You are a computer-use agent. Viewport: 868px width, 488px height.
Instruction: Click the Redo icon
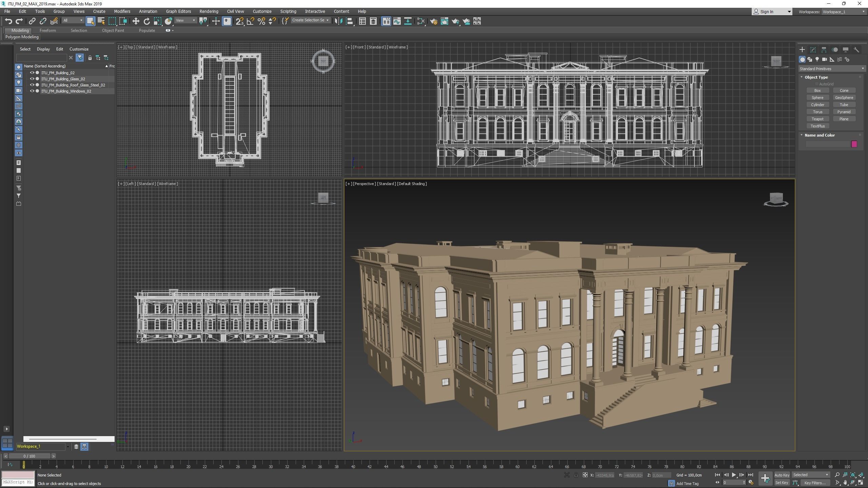(19, 21)
